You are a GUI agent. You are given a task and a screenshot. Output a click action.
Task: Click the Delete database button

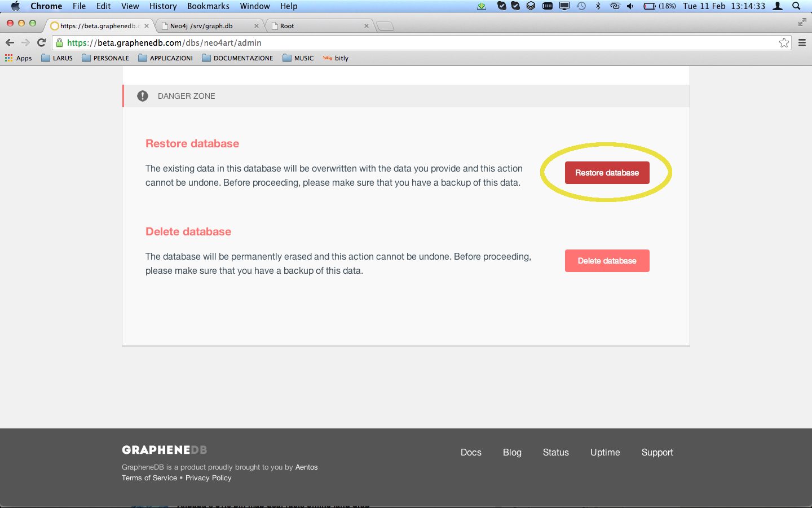[607, 261]
